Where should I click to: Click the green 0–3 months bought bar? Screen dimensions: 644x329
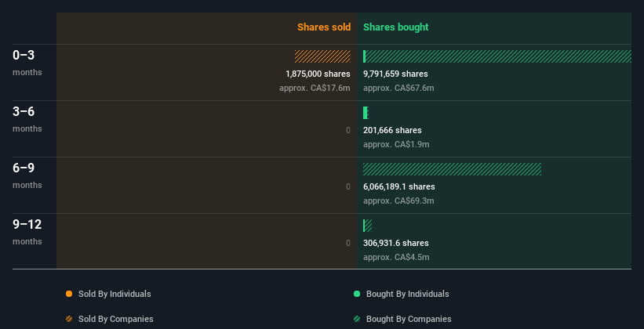coord(498,56)
